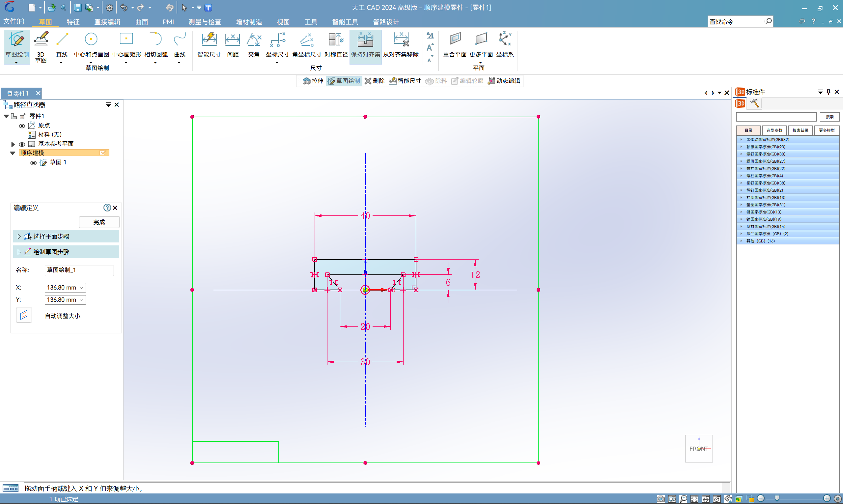The image size is (843, 504).
Task: Select the 草图绘制 sketch tool in ribbon
Action: point(17,47)
